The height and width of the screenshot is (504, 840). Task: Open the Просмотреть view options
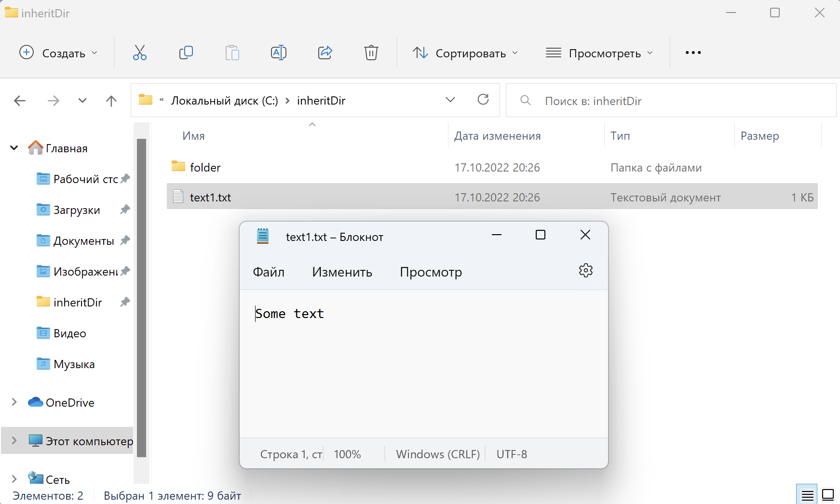(599, 53)
